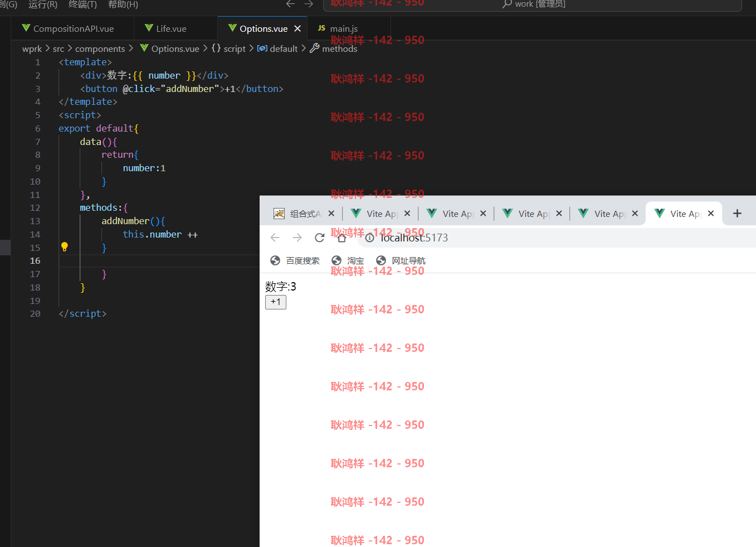Select methods in the breadcrumb
This screenshot has height=547, width=756.
334,49
